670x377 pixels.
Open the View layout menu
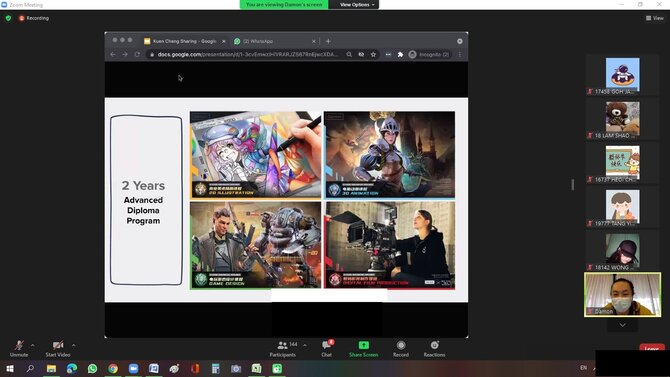click(655, 18)
